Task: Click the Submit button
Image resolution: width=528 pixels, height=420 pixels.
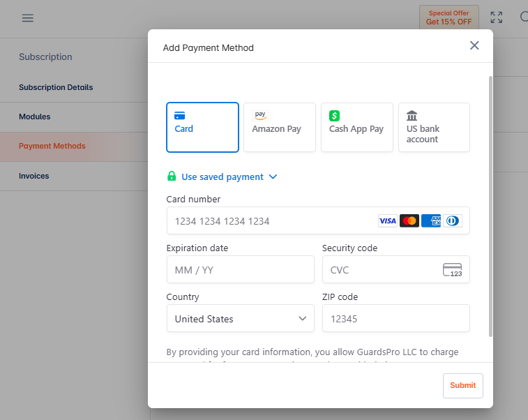Action: pos(462,385)
